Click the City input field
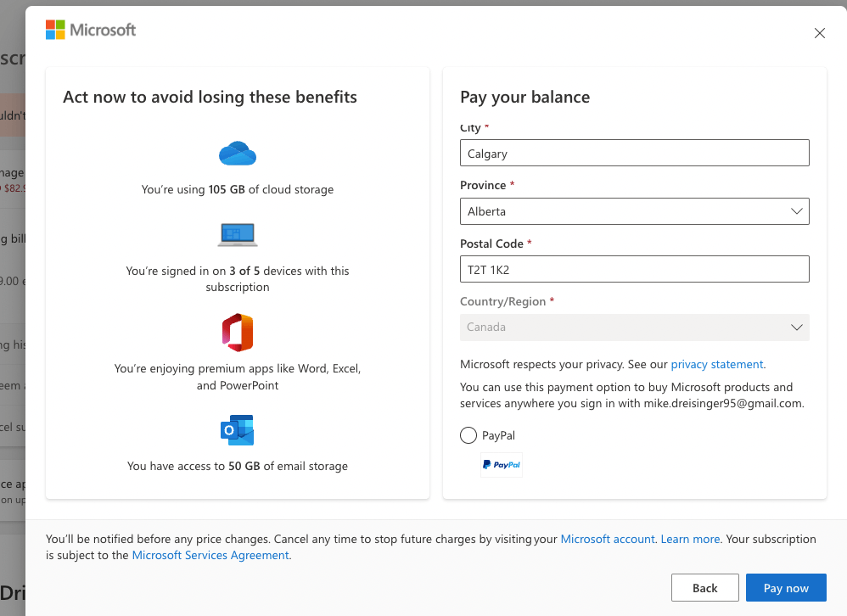 click(634, 154)
